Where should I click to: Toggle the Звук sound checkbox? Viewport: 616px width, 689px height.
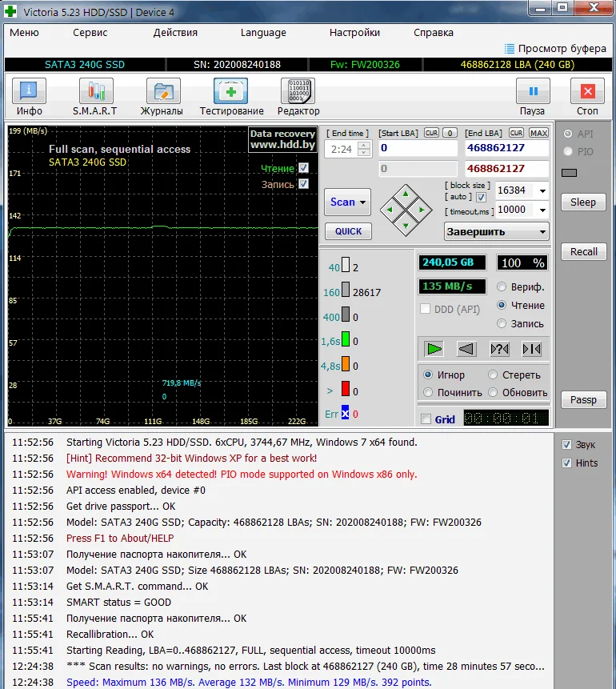tap(566, 445)
